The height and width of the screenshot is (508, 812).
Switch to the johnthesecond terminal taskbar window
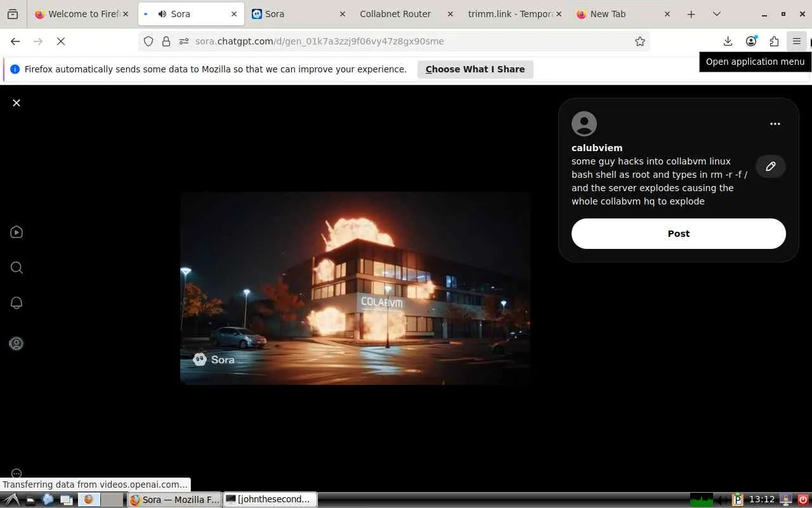coord(270,500)
